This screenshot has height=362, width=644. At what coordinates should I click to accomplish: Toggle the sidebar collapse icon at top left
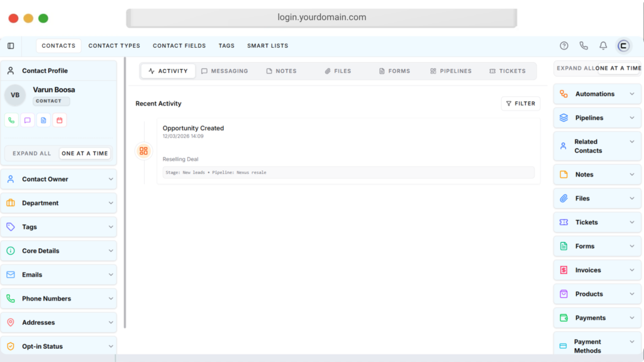pos(11,46)
